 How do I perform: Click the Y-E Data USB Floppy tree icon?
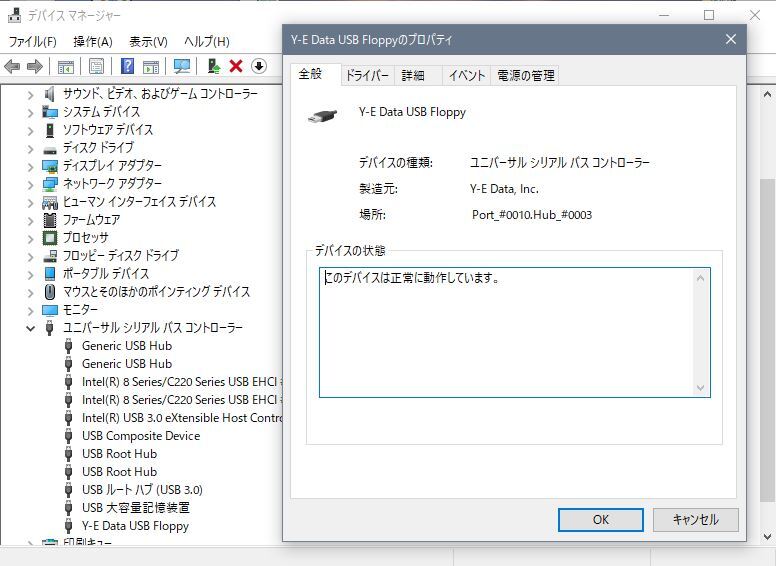pos(68,526)
